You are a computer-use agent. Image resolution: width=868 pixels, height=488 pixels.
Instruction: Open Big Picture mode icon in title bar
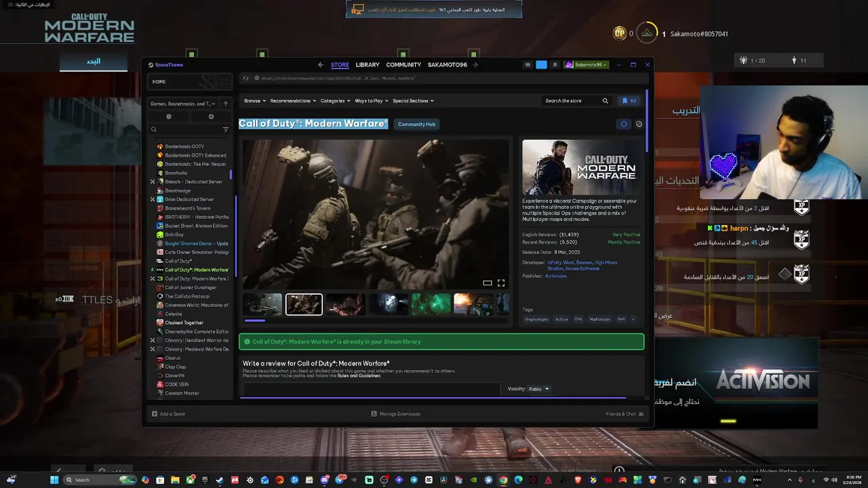pyautogui.click(x=528, y=65)
